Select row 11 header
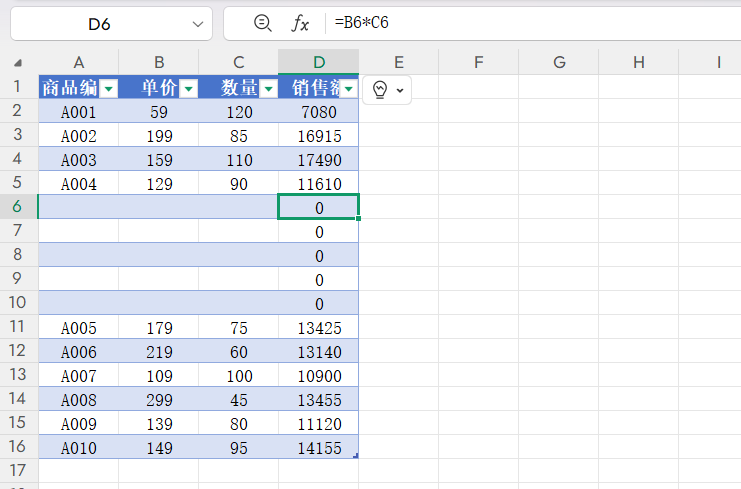741x489 pixels. tap(18, 327)
